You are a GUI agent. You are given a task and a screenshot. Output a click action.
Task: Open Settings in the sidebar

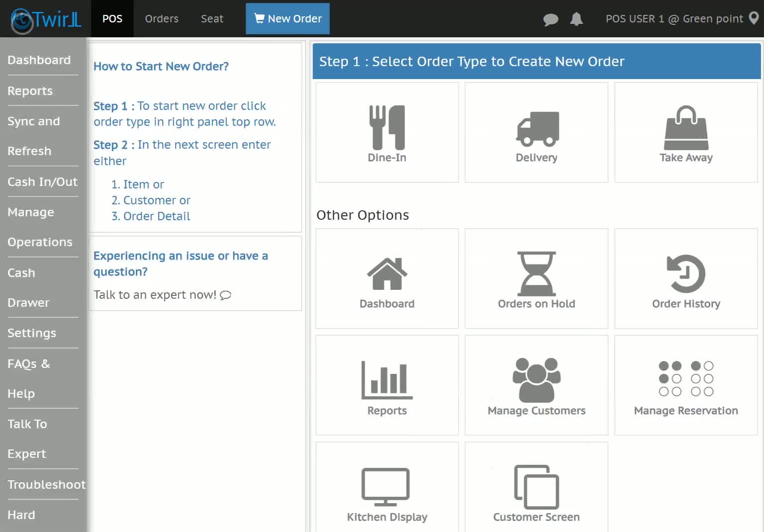pos(32,333)
